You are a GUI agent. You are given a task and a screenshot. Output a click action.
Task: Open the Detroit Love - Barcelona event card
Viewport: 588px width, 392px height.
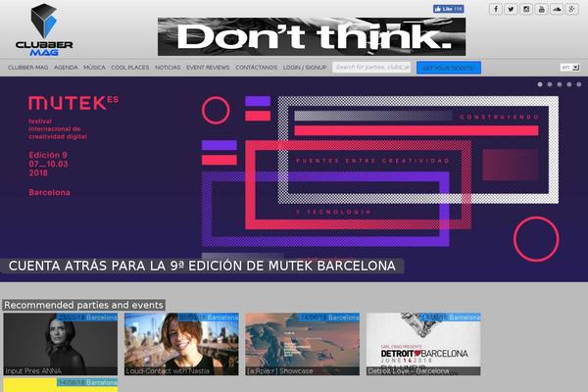coord(423,344)
